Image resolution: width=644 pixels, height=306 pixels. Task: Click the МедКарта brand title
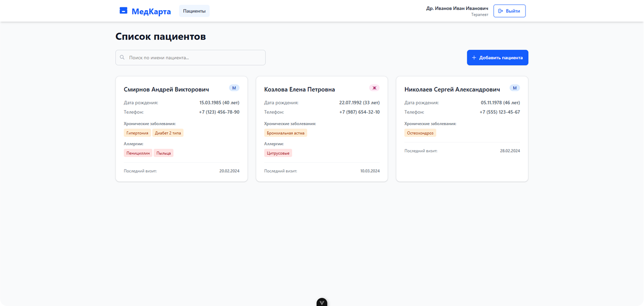151,11
